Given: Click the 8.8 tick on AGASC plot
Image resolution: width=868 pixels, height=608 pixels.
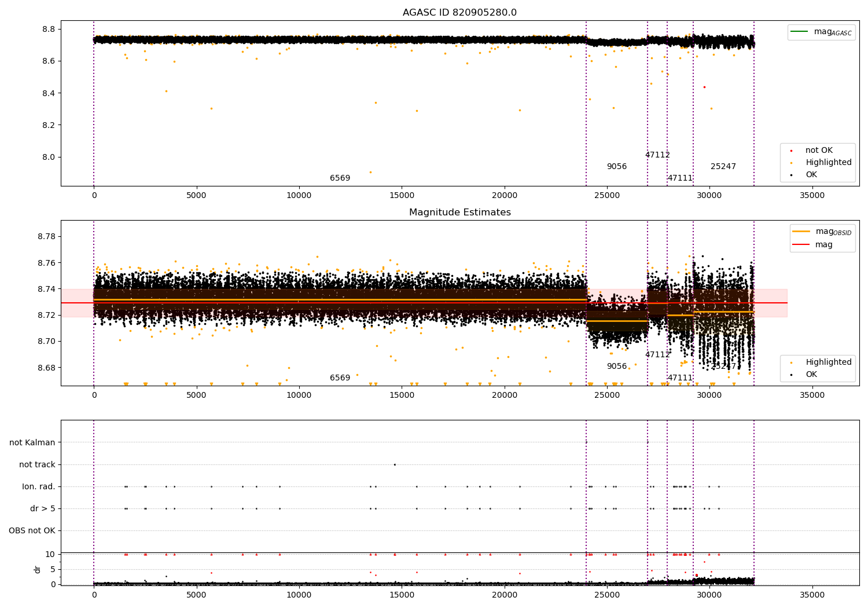Looking at the screenshot, I should click(x=49, y=29).
